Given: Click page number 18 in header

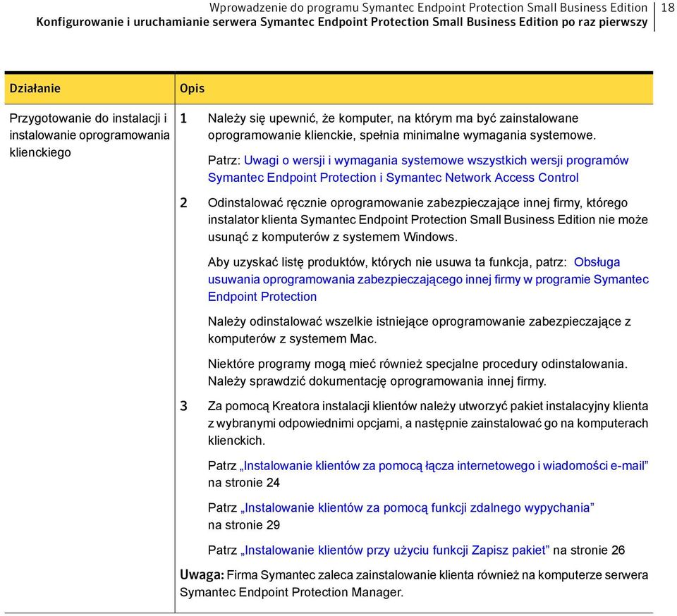Looking at the screenshot, I should pyautogui.click(x=668, y=8).
